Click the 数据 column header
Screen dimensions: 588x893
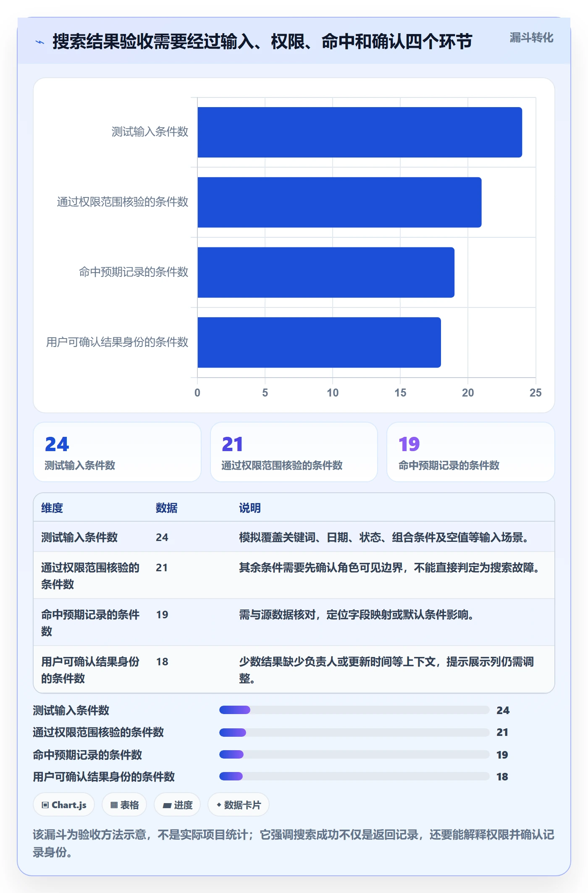point(167,508)
